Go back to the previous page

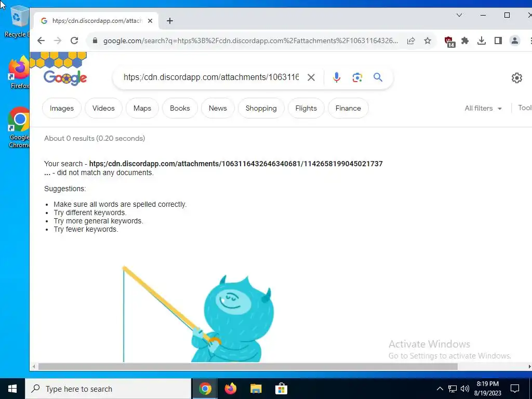click(41, 41)
